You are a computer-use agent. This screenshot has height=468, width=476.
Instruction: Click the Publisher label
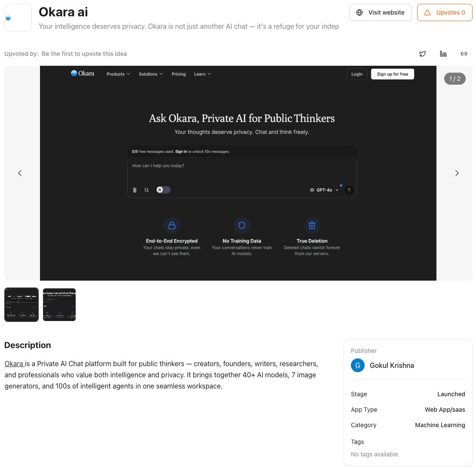point(364,351)
